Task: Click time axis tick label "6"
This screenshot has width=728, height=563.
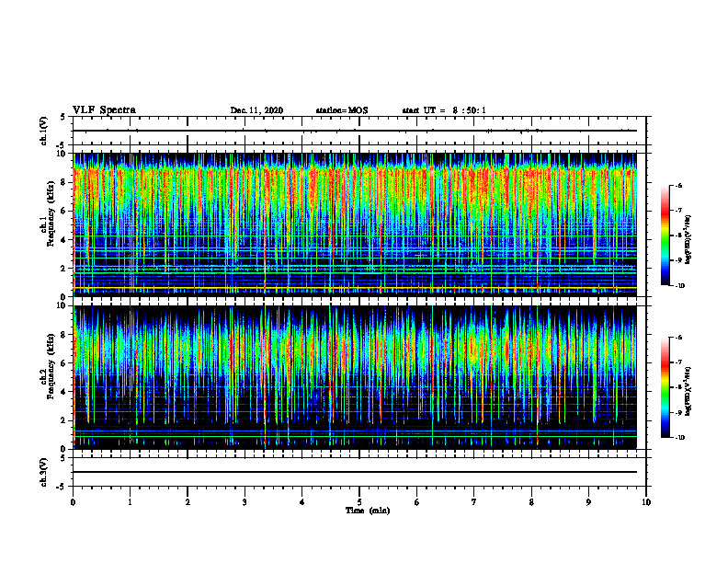Action: click(417, 502)
